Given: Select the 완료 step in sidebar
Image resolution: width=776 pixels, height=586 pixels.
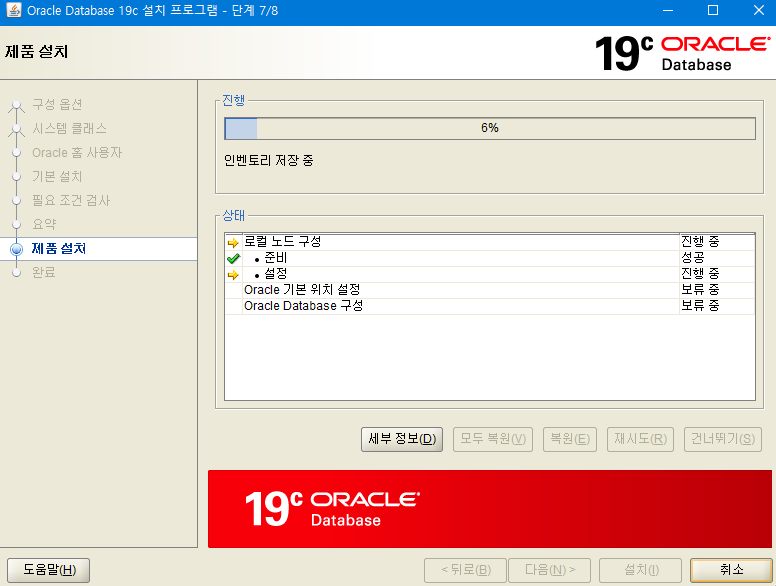Looking at the screenshot, I should coord(44,272).
